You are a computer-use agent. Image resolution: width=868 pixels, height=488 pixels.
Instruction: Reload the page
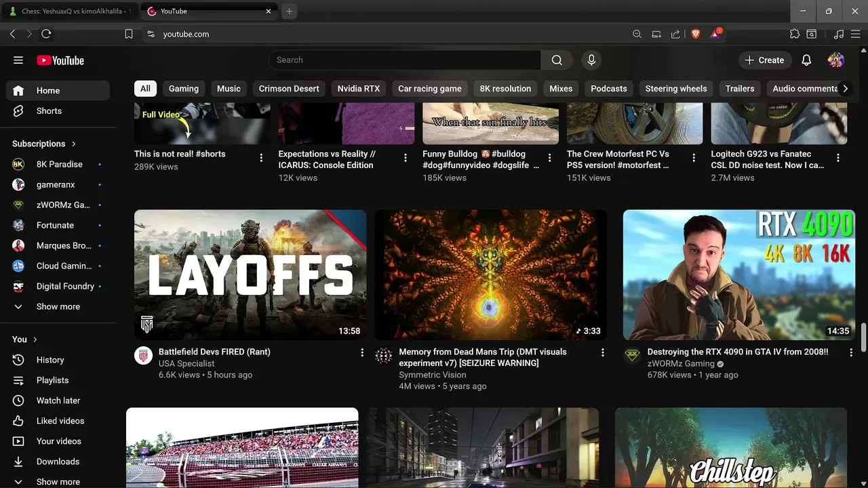pyautogui.click(x=46, y=34)
